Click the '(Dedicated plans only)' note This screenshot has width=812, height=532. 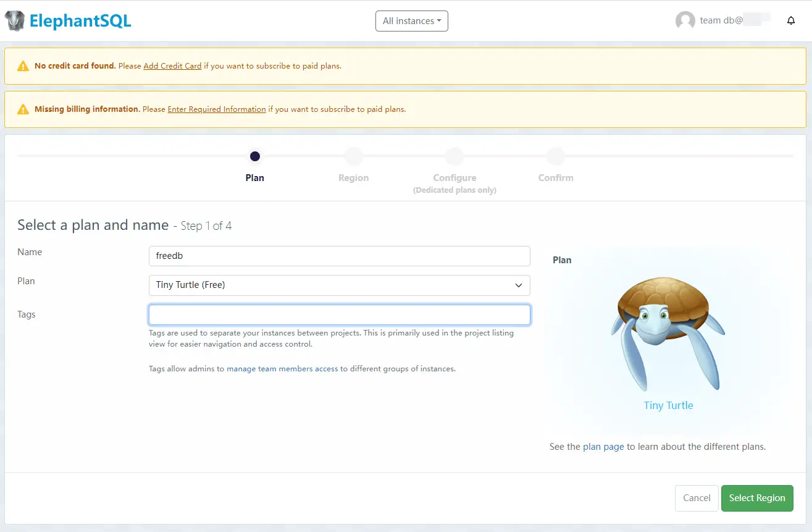454,190
